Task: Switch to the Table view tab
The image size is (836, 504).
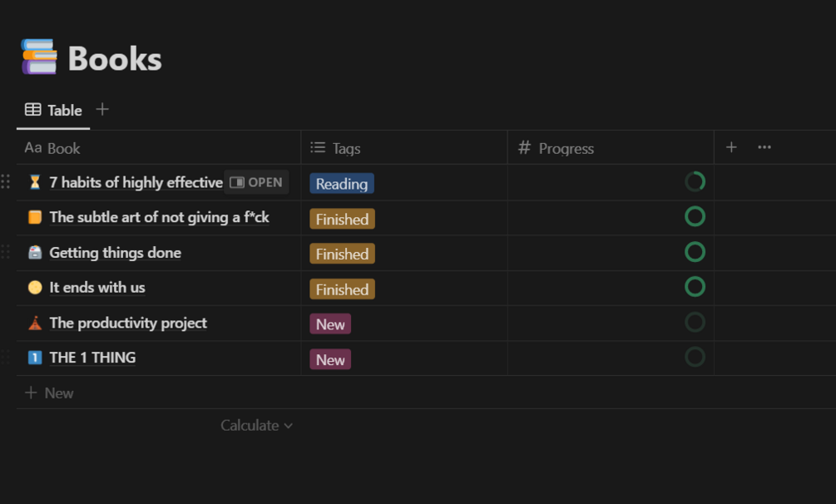Action: 54,110
